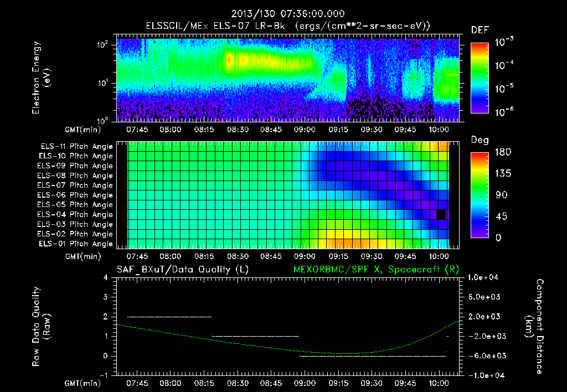This screenshot has width=567, height=392.
Task: Select the DEF colorbar heading text
Action: [480, 30]
